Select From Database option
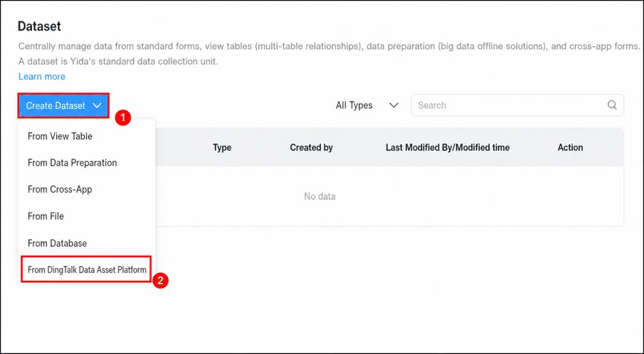Image resolution: width=644 pixels, height=354 pixels. tap(57, 243)
